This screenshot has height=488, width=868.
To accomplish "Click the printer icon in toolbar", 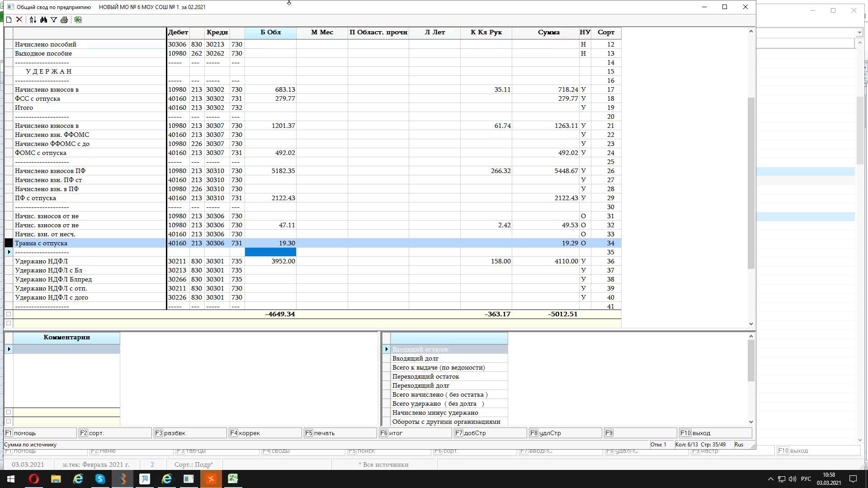I will (64, 19).
